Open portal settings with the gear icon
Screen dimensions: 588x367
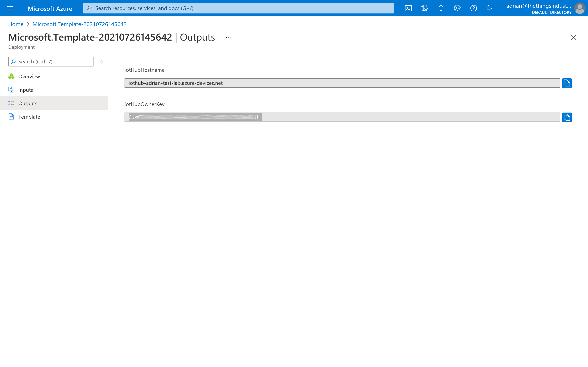pos(457,8)
